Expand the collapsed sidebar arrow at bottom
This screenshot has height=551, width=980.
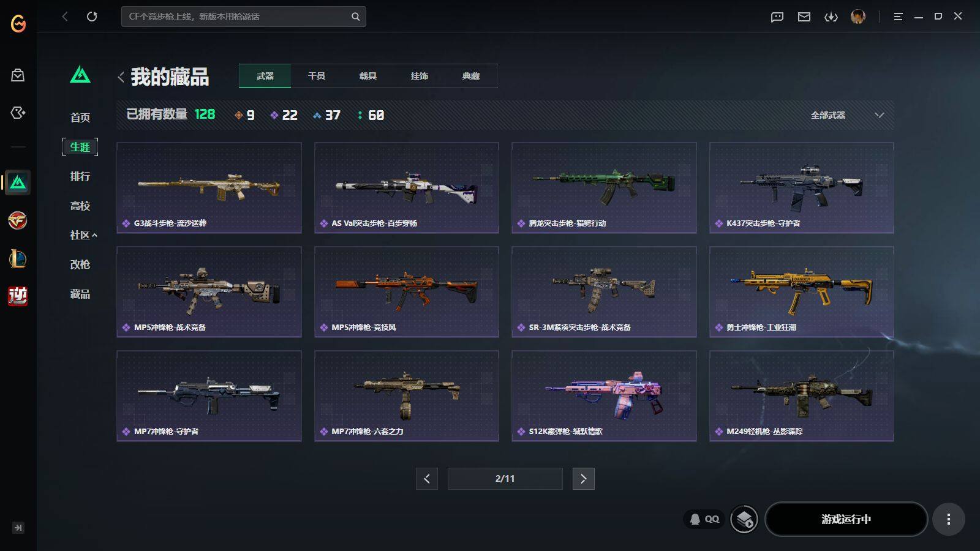pos(18,528)
